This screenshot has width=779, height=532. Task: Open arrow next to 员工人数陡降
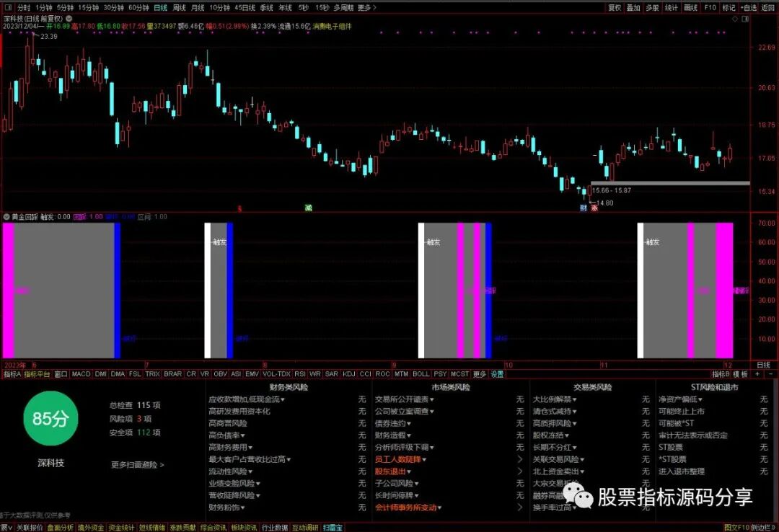(x=520, y=459)
